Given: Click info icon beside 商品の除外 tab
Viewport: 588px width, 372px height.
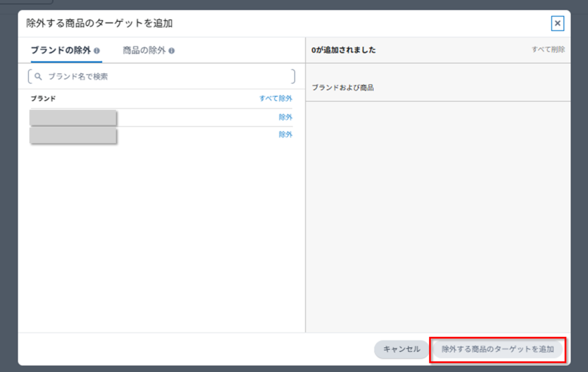Looking at the screenshot, I should tap(172, 51).
